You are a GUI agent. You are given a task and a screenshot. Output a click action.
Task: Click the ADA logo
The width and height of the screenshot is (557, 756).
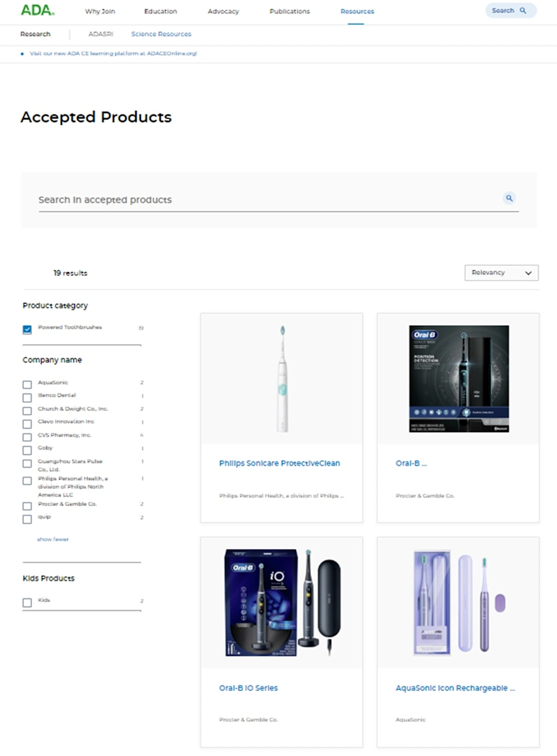[x=38, y=10]
